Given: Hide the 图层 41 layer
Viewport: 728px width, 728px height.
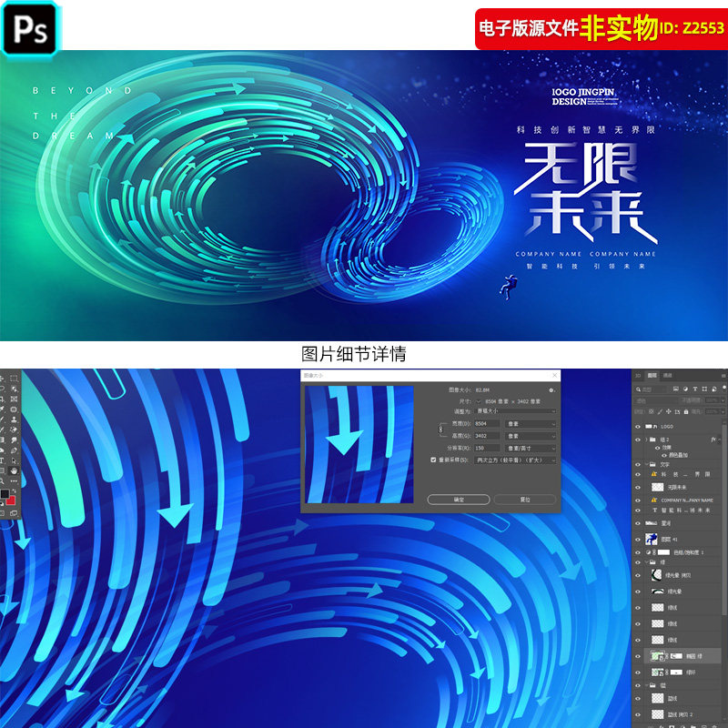Looking at the screenshot, I should pos(638,539).
